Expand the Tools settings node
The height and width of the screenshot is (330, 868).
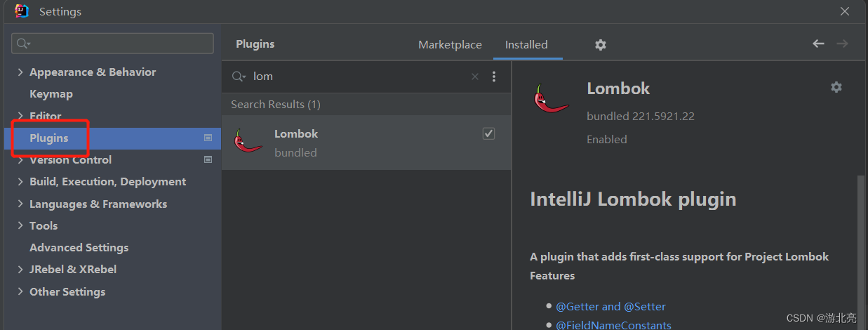coord(20,226)
